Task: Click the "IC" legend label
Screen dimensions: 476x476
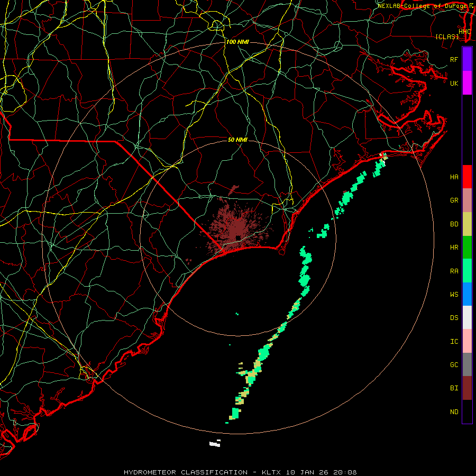Action: 454,342
